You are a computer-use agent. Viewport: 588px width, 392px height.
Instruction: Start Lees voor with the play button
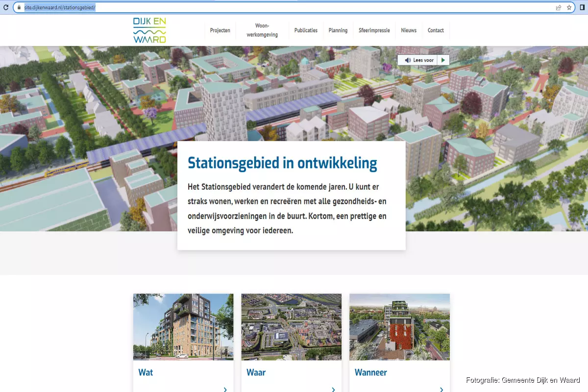click(x=443, y=60)
